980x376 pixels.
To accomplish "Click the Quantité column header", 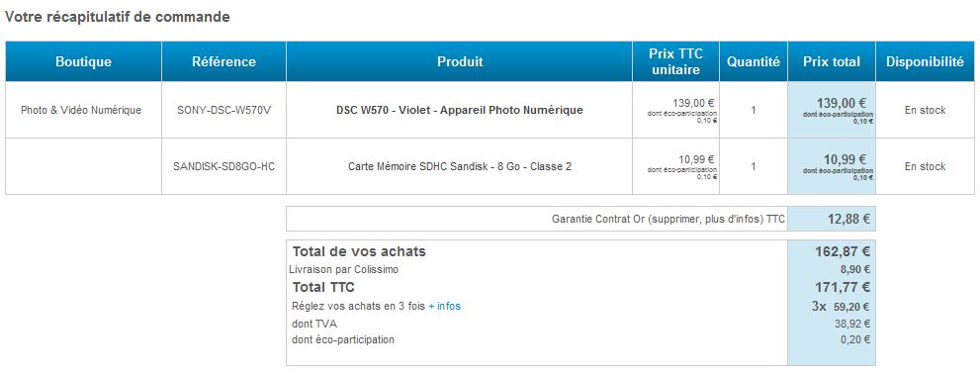I will (754, 62).
